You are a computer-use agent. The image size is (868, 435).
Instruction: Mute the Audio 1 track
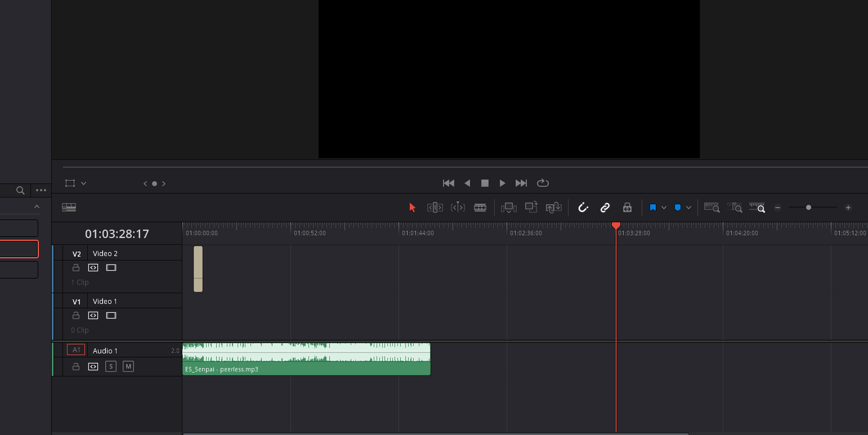(x=128, y=367)
